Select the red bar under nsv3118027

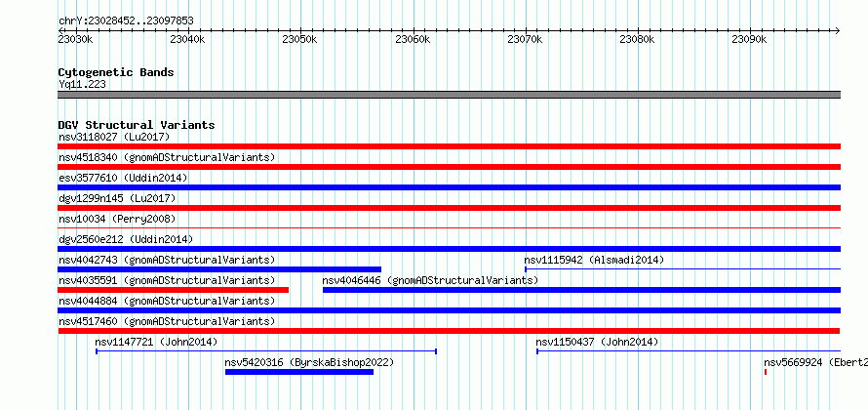pos(449,146)
